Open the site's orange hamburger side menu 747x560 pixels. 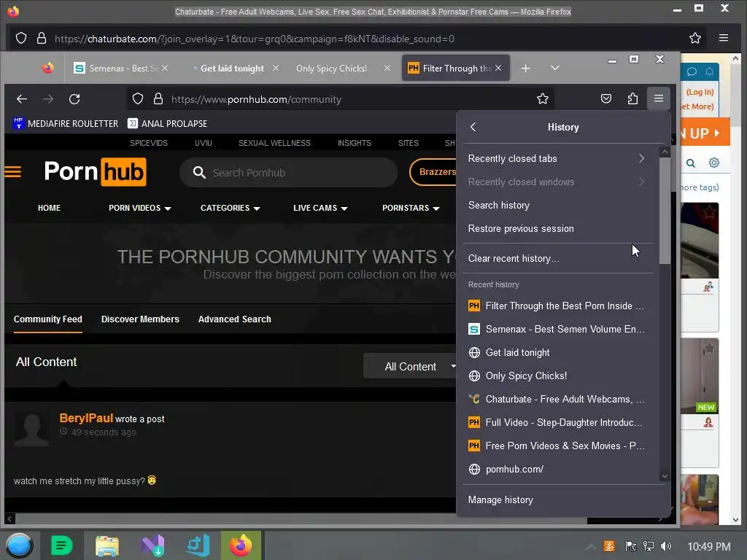(13, 171)
